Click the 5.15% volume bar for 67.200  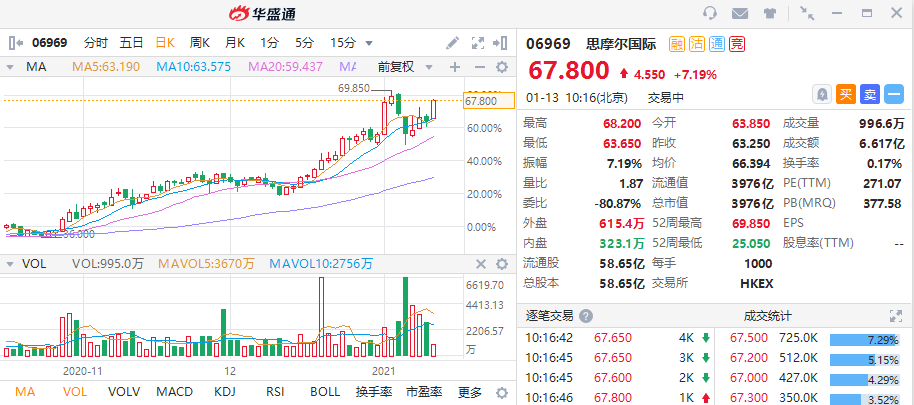[x=866, y=360]
